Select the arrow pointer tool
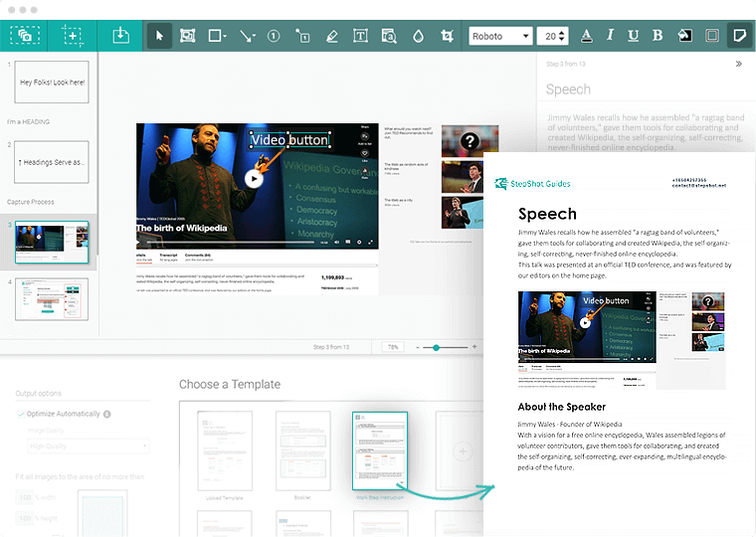 click(x=159, y=36)
